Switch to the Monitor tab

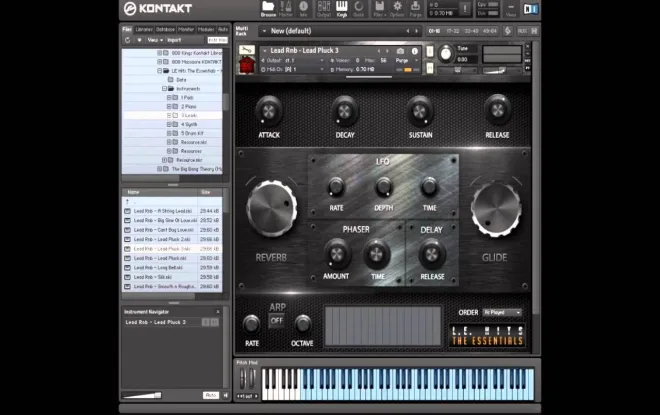pyautogui.click(x=186, y=29)
